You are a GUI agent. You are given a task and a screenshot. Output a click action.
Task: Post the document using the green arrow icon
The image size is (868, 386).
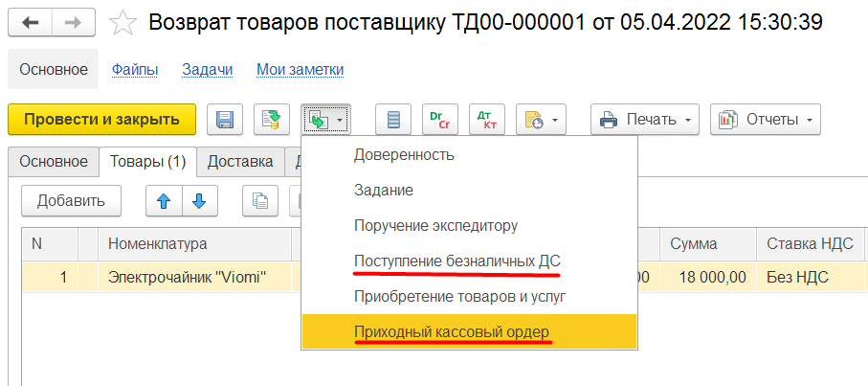272,119
